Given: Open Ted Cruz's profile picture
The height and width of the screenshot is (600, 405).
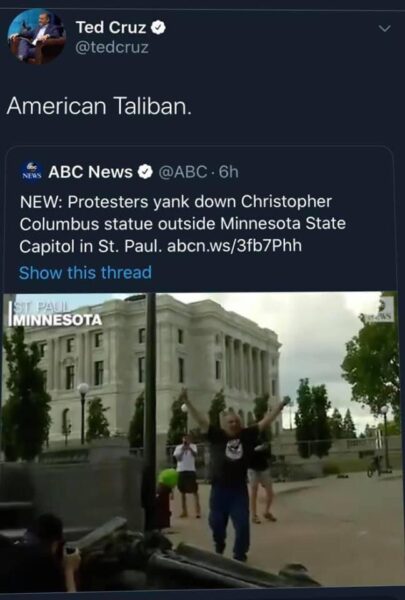Looking at the screenshot, I should coord(36,36).
